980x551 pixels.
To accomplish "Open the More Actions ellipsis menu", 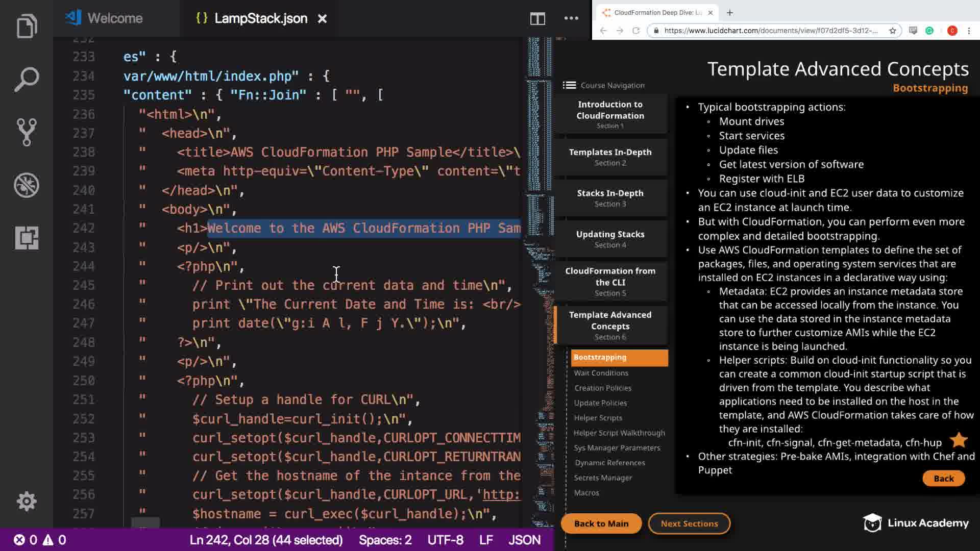I will pos(571,19).
